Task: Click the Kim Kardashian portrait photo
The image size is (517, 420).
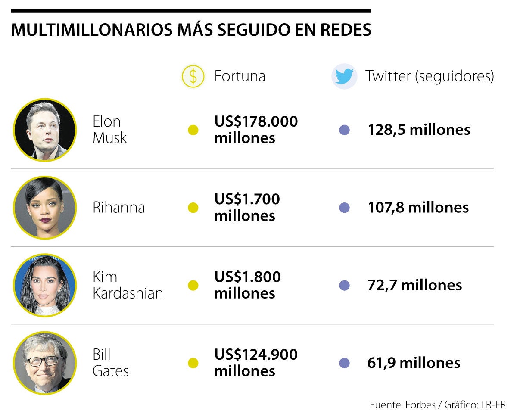Action: (45, 285)
